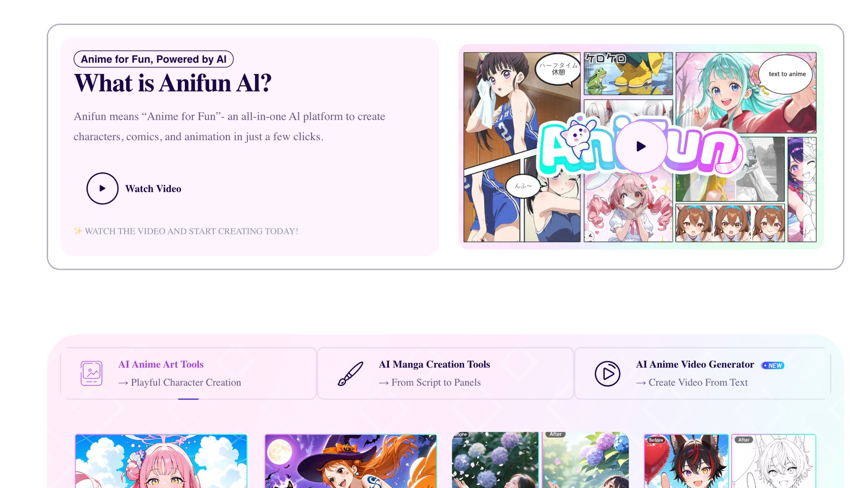
Task: Click the What is Anifun AI heading
Action: pos(173,83)
